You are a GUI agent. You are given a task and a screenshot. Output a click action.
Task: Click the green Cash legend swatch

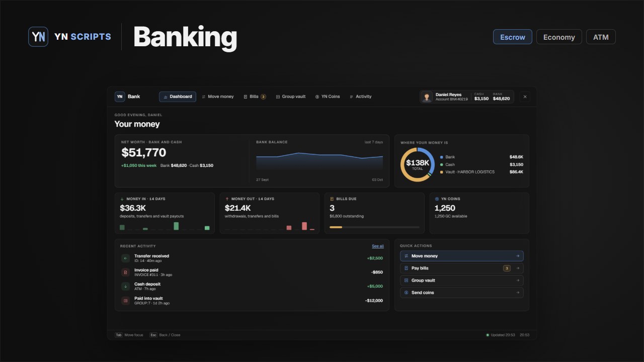(x=441, y=164)
